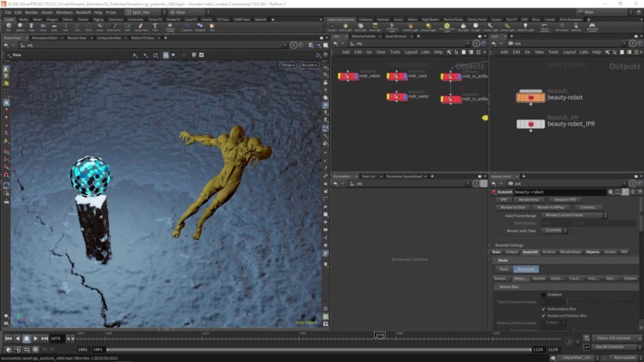This screenshot has height=362, width=644.
Task: Select the Font shelf tool
Action: pos(155,27)
